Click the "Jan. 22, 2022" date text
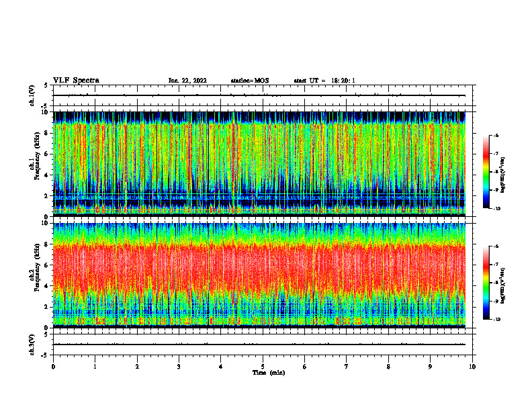The image size is (532, 411). (x=187, y=81)
